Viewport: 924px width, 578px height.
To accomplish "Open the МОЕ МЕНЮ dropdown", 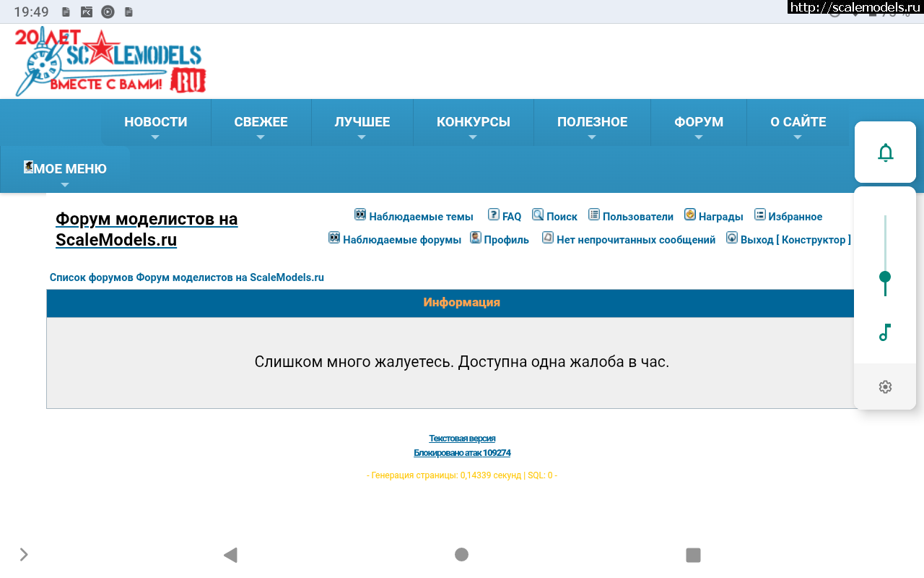I will (65, 170).
